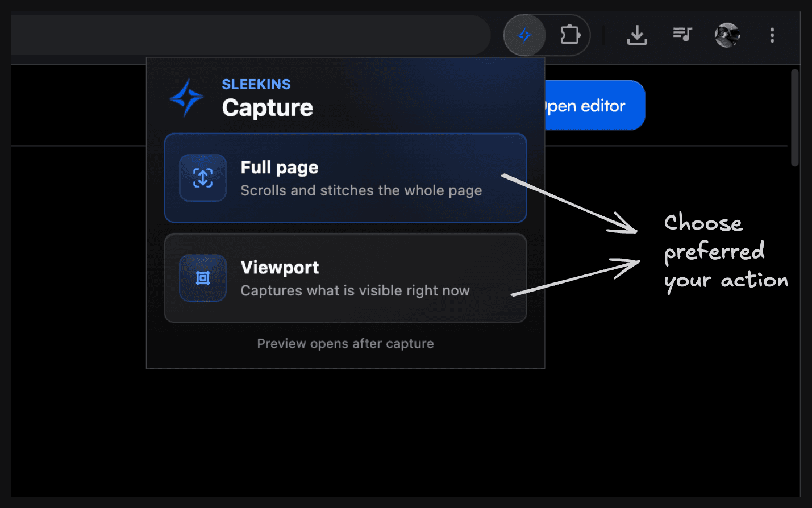The height and width of the screenshot is (508, 812).
Task: Click 'Scrolls and stitches the whole page' text
Action: tap(361, 190)
